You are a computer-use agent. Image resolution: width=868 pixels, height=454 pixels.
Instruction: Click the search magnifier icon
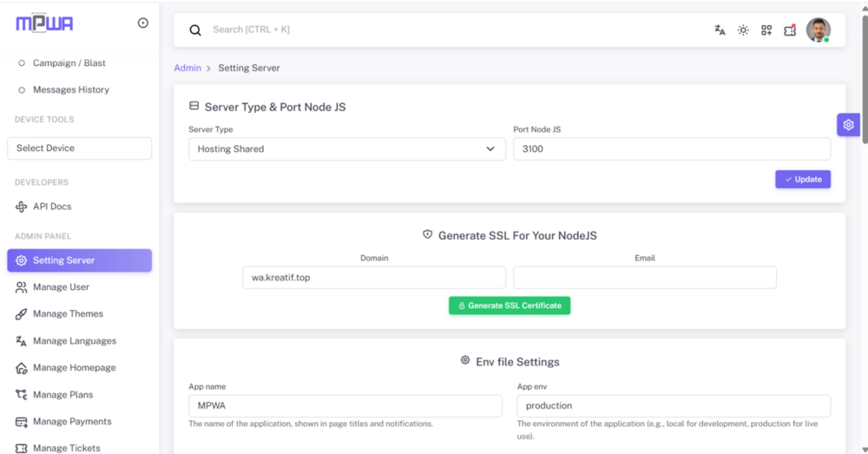195,30
